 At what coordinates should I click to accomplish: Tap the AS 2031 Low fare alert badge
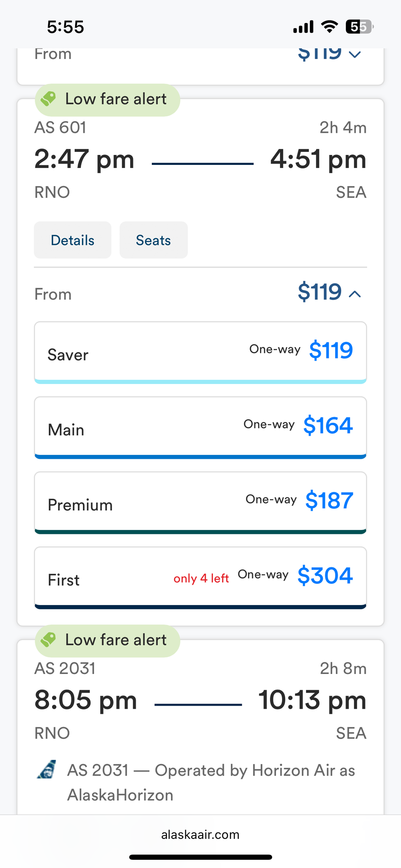point(107,640)
